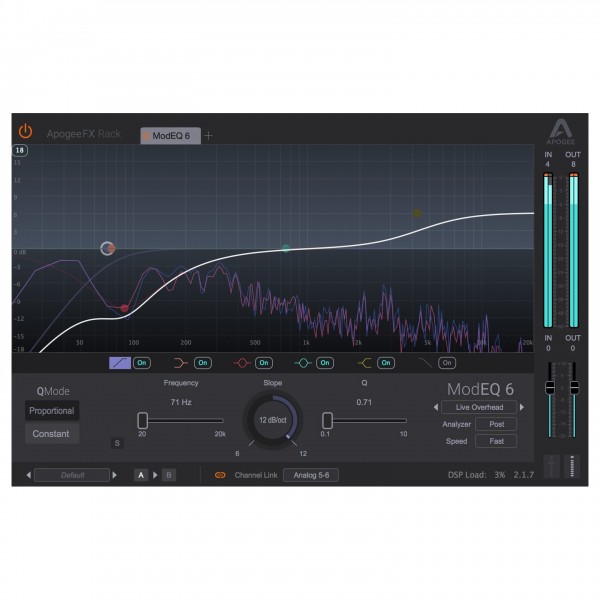Viewport: 600px width, 600px height.
Task: Click the Q slider handle
Action: click(x=327, y=420)
